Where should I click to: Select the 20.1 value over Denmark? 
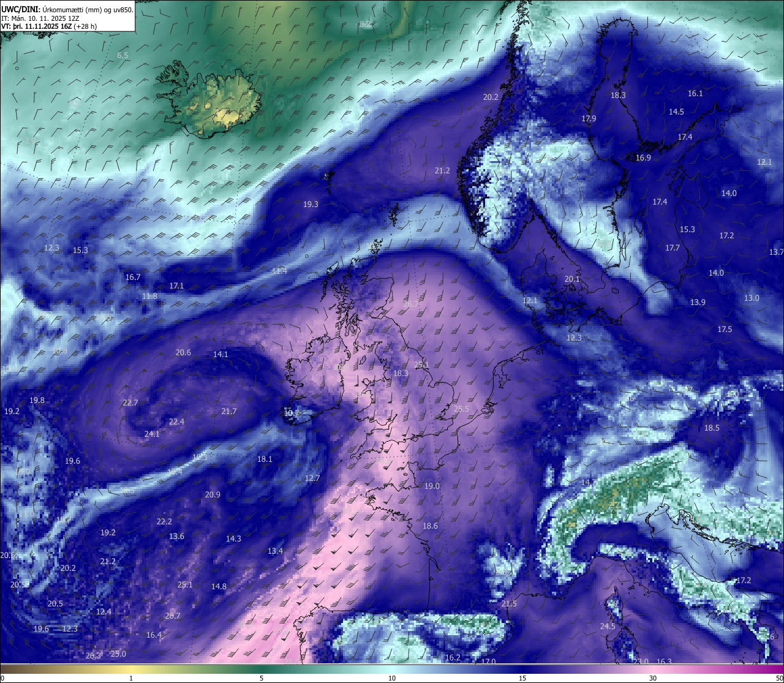pyautogui.click(x=572, y=279)
